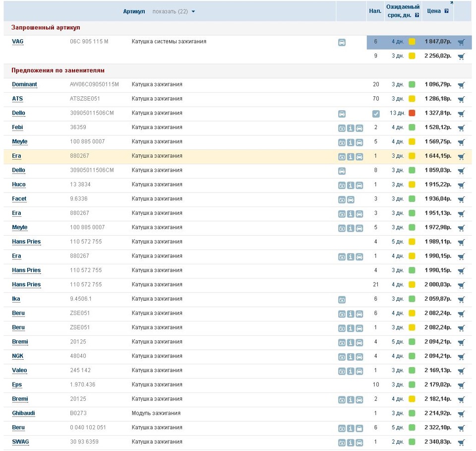Click the Запрошенный артикул section heading
This screenshot has width=476, height=451.
click(x=46, y=28)
